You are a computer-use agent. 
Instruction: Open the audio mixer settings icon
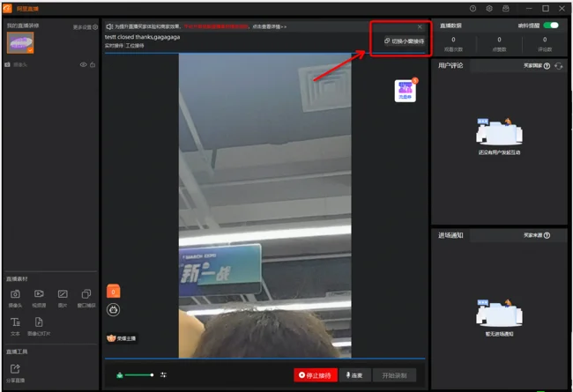(x=163, y=375)
